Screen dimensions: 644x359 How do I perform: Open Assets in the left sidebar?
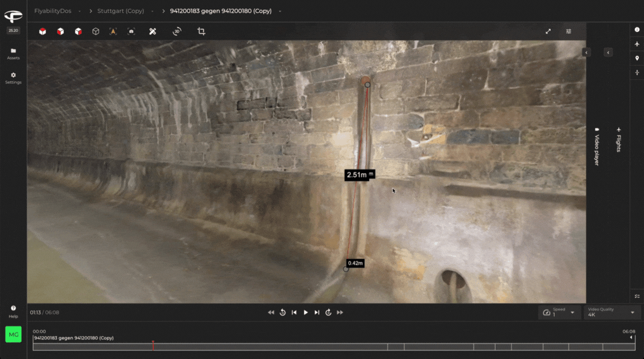click(13, 54)
